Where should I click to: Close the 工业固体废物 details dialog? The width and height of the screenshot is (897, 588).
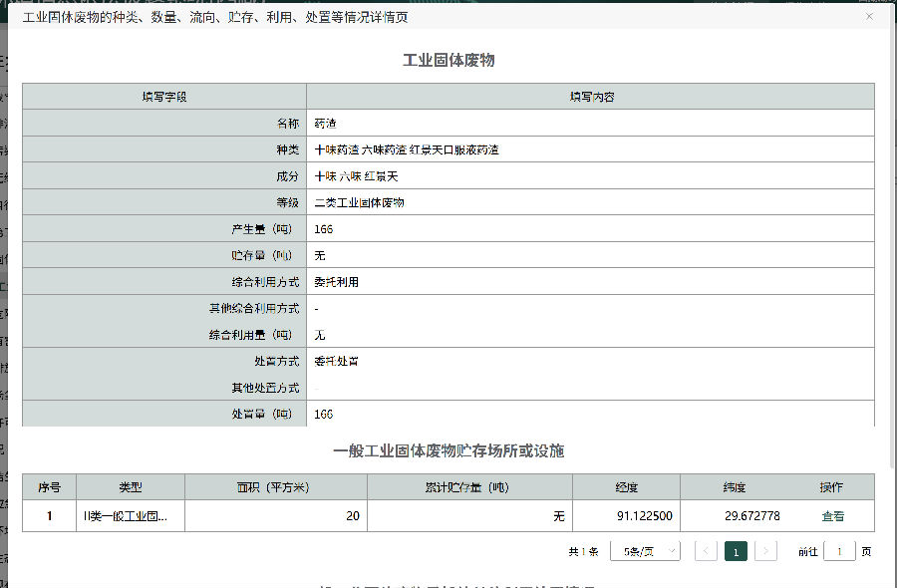pyautogui.click(x=869, y=17)
